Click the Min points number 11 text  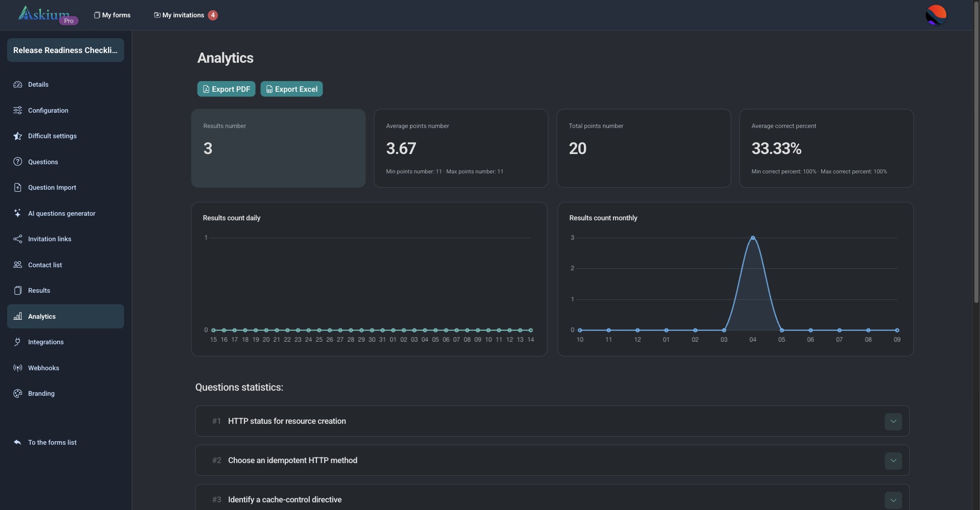pos(414,172)
